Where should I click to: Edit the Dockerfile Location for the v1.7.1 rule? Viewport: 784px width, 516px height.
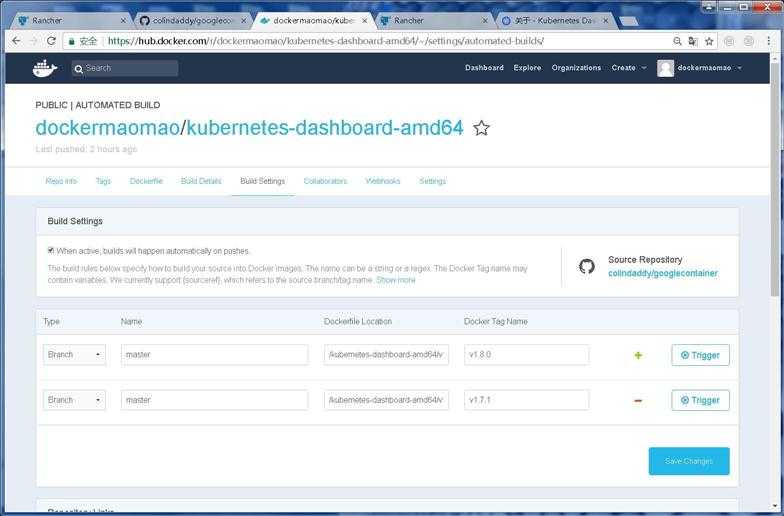coord(386,400)
